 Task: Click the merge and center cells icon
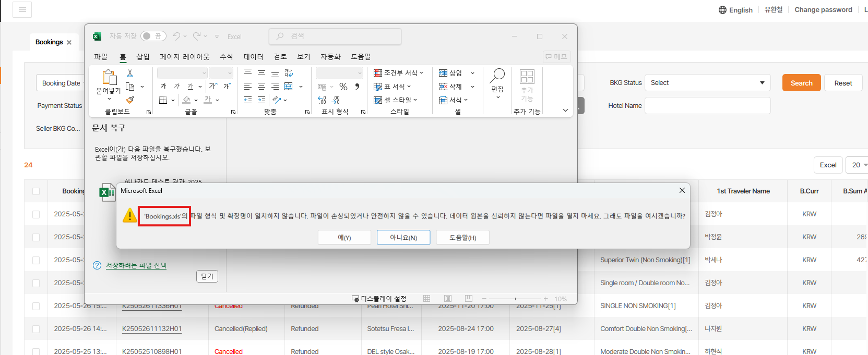pos(289,87)
